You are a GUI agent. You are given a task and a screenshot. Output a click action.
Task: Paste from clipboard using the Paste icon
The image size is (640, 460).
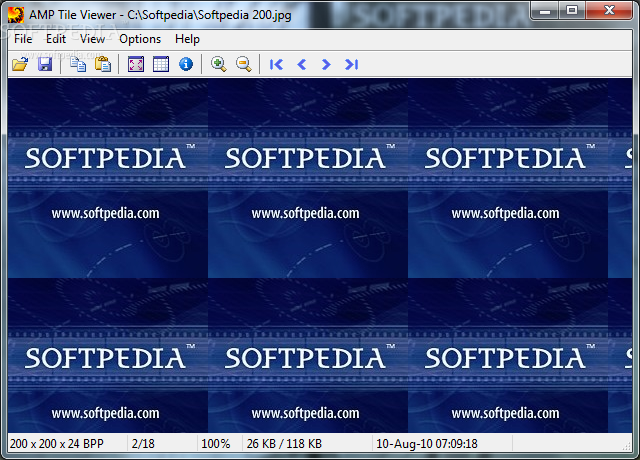tap(103, 64)
